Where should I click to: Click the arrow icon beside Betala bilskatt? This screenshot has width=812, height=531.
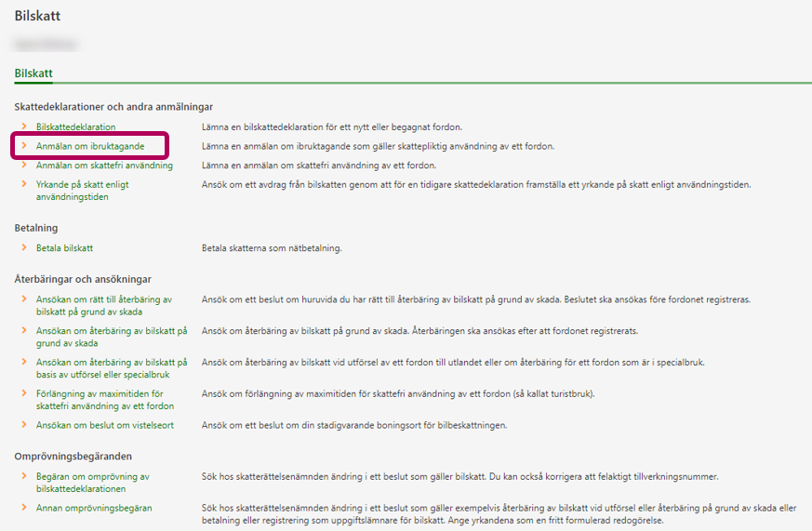coord(24,248)
